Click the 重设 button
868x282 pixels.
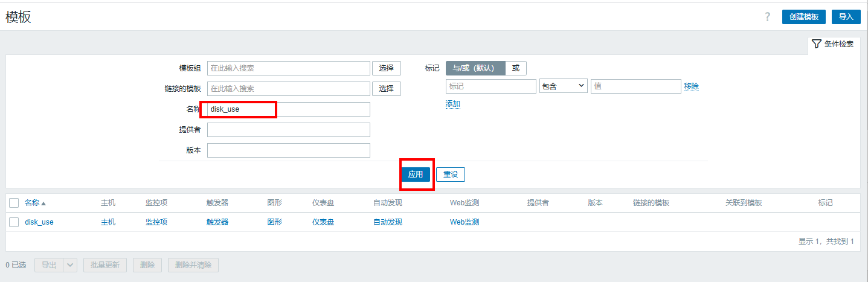(451, 175)
